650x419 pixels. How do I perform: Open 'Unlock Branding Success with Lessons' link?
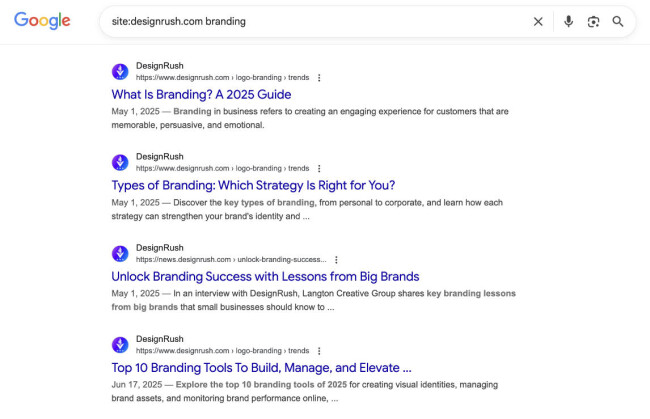point(265,276)
